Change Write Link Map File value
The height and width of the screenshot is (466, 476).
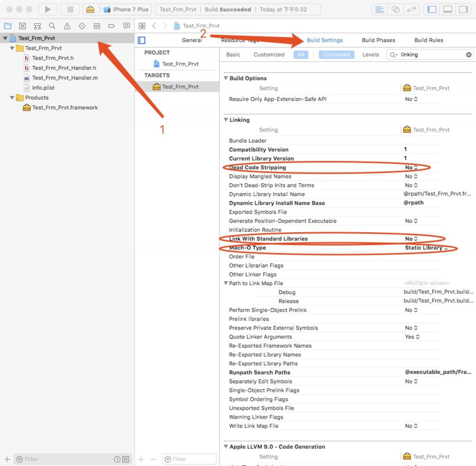[411, 426]
